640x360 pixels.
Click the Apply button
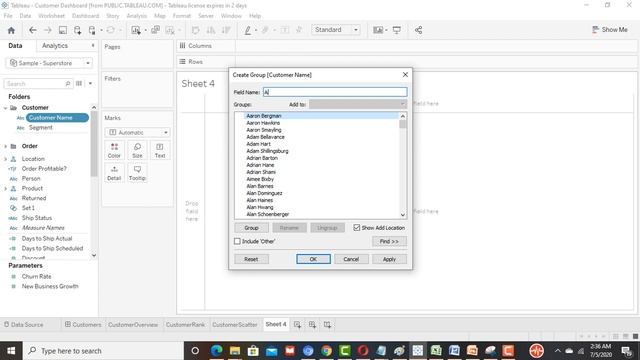point(389,259)
